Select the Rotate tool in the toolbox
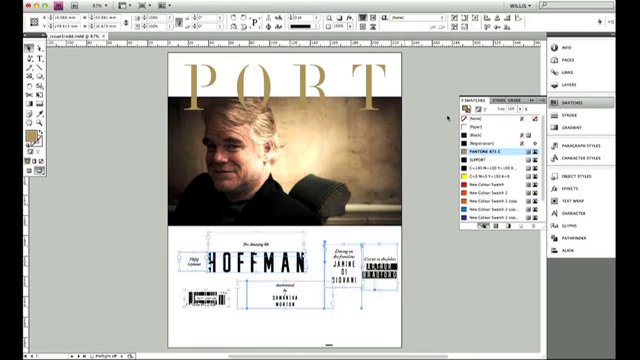640x360 pixels. [29, 86]
